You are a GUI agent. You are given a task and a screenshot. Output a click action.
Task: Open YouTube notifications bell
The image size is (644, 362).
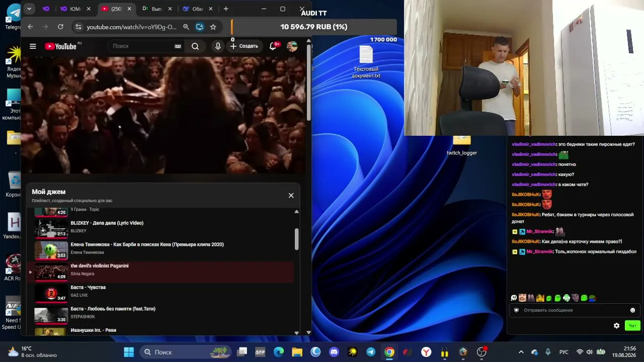click(x=273, y=46)
